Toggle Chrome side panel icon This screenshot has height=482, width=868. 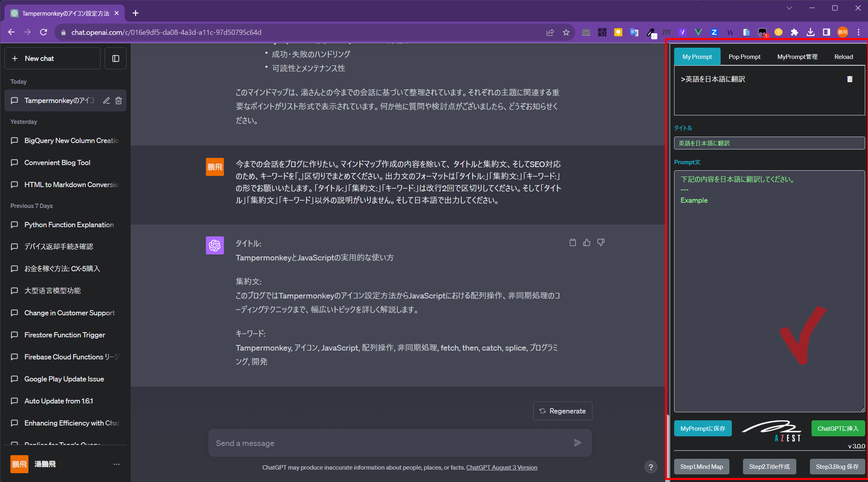(826, 32)
